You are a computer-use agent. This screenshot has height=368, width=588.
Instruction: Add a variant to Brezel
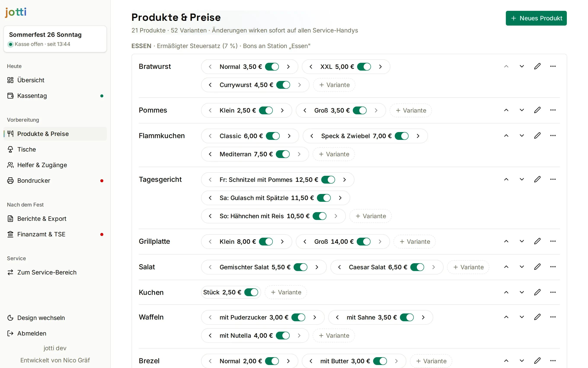point(431,361)
